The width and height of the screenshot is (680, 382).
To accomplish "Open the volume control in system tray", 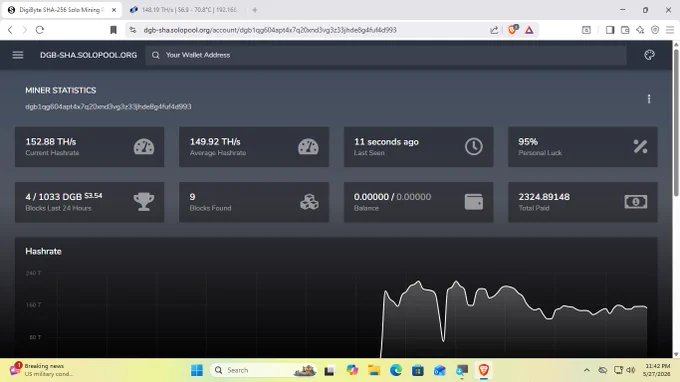I will tap(631, 370).
